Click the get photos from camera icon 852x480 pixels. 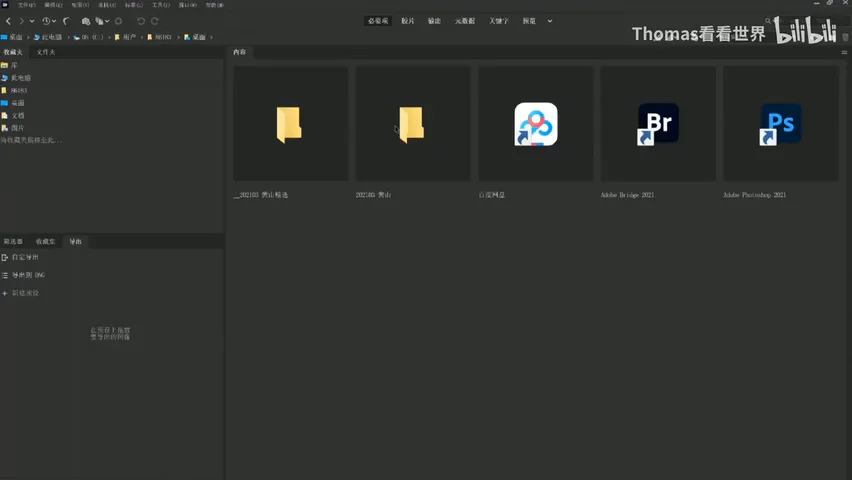(86, 21)
